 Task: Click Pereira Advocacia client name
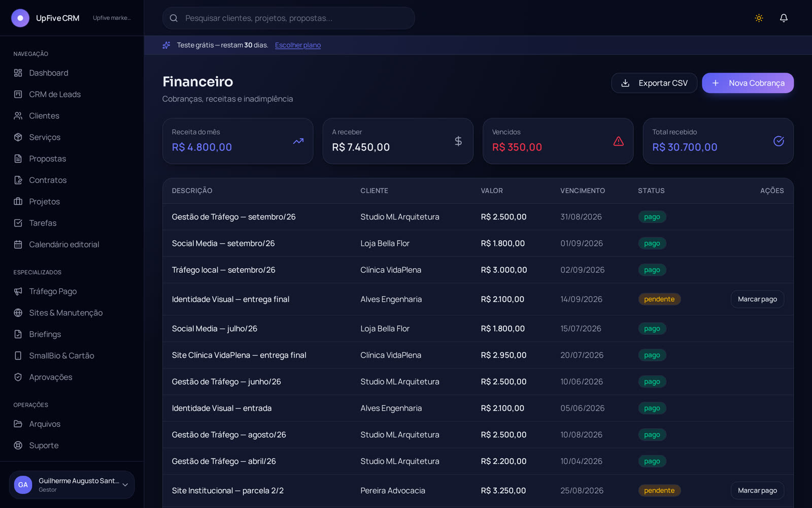point(393,490)
